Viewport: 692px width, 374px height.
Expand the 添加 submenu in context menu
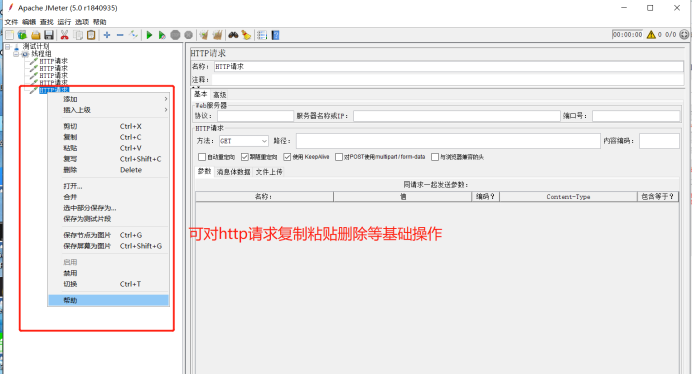(109, 99)
